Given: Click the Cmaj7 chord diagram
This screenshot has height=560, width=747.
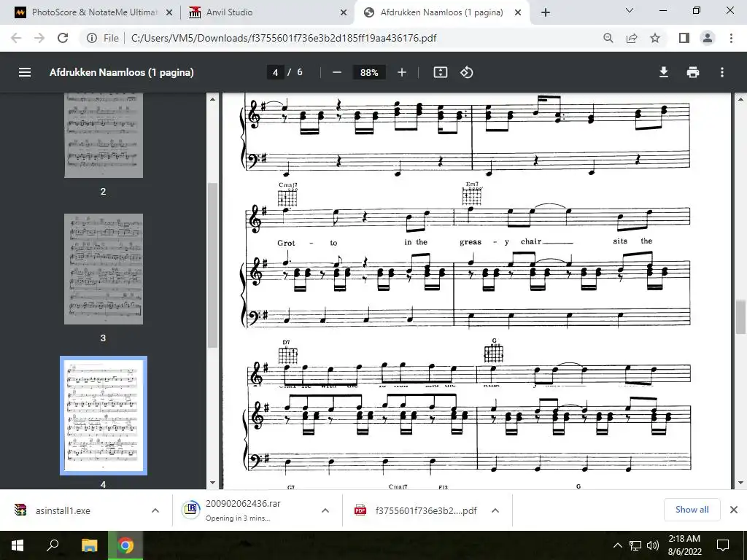Looking at the screenshot, I should coord(287,197).
